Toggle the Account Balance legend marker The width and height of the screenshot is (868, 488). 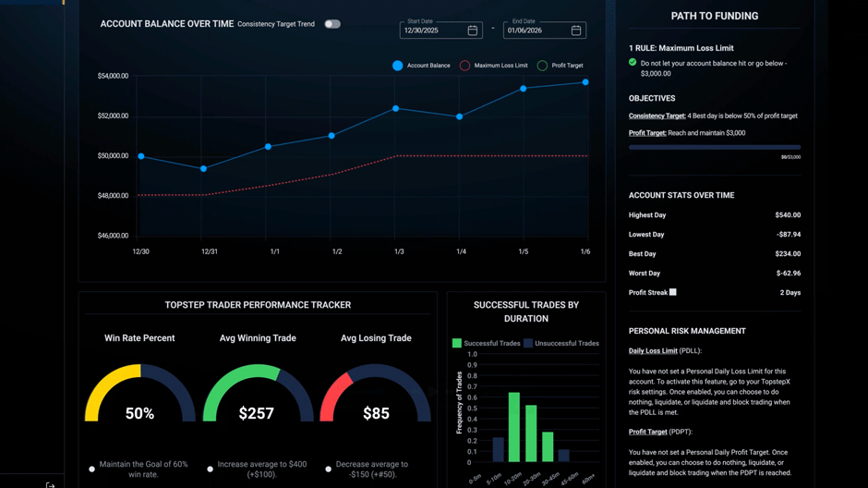coord(397,66)
